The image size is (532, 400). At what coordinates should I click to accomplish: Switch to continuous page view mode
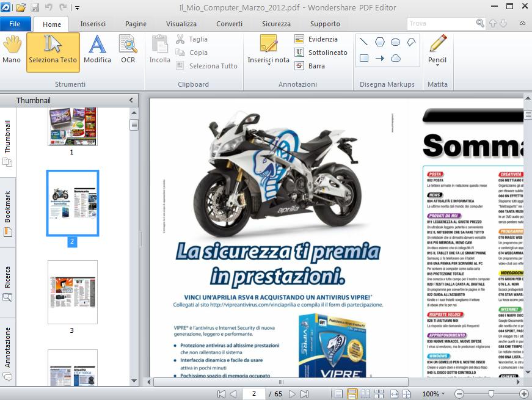[x=352, y=394]
